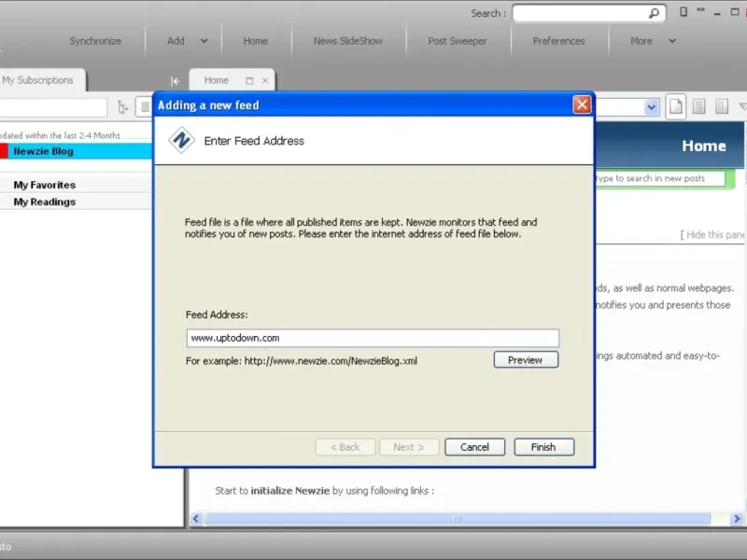The image size is (747, 560).
Task: Click the example newzie.com URL text
Action: click(331, 361)
